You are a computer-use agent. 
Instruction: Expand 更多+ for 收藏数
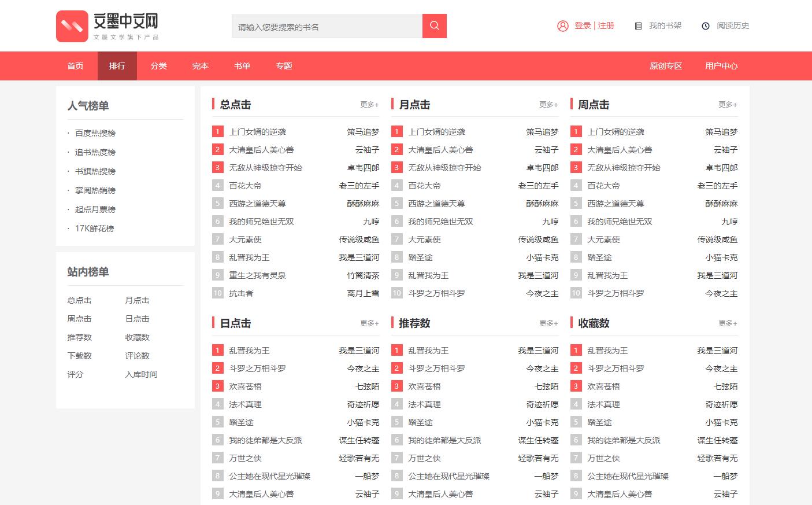tap(728, 323)
